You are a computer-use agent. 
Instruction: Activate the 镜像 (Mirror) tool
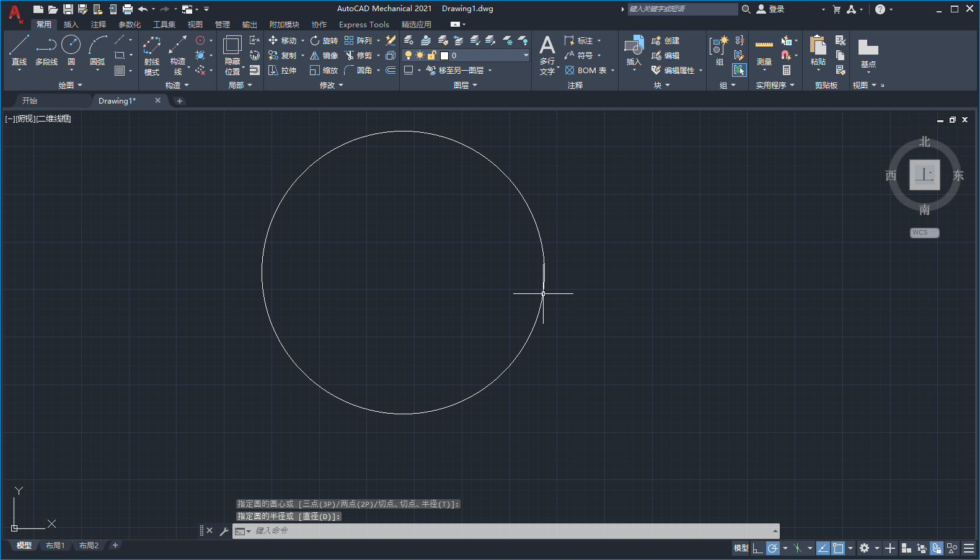point(324,55)
